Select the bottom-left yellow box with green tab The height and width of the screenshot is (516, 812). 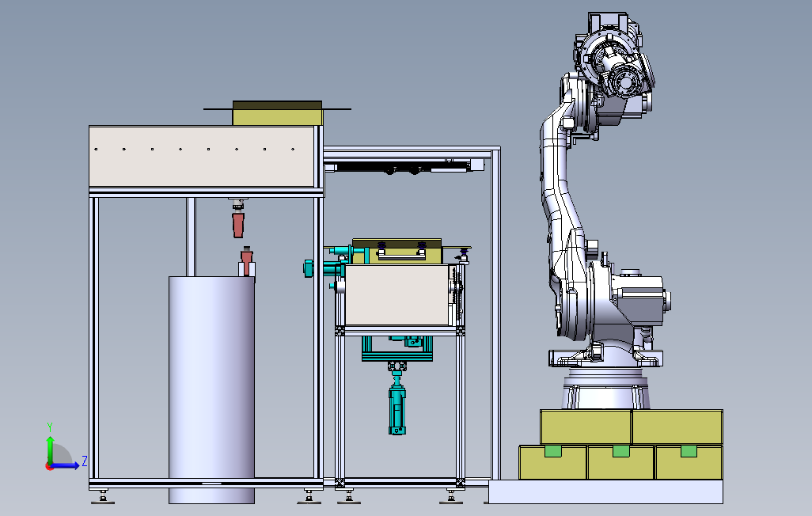coord(553,463)
